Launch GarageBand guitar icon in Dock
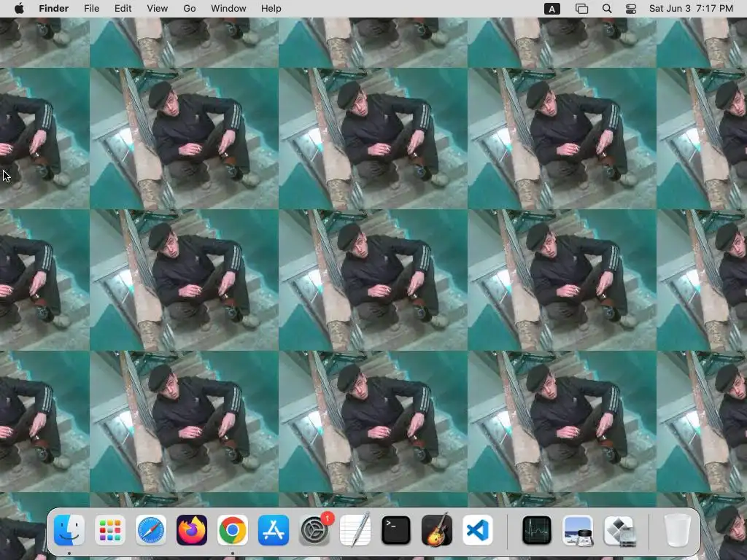This screenshot has height=560, width=747. [437, 530]
